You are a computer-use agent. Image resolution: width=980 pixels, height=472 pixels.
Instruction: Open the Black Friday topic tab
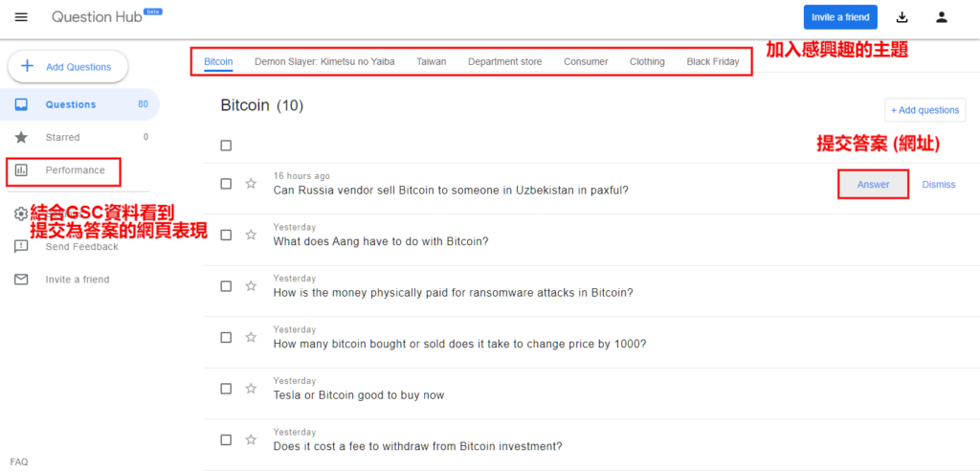point(712,62)
